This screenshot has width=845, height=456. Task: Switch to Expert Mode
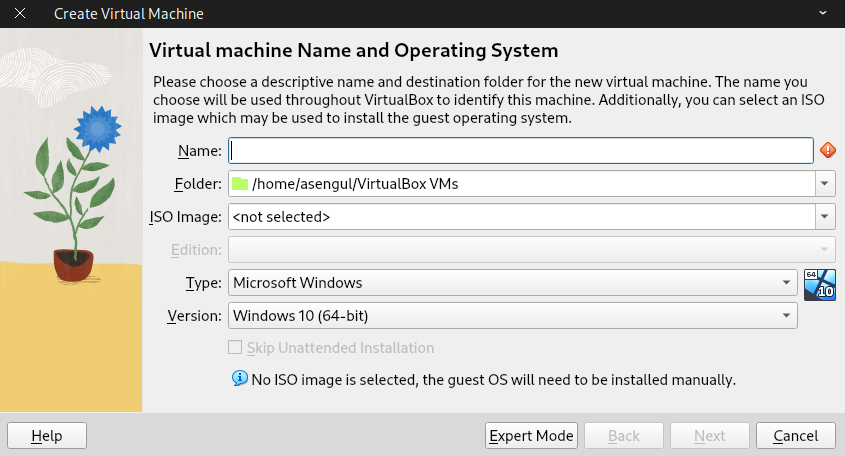(531, 436)
